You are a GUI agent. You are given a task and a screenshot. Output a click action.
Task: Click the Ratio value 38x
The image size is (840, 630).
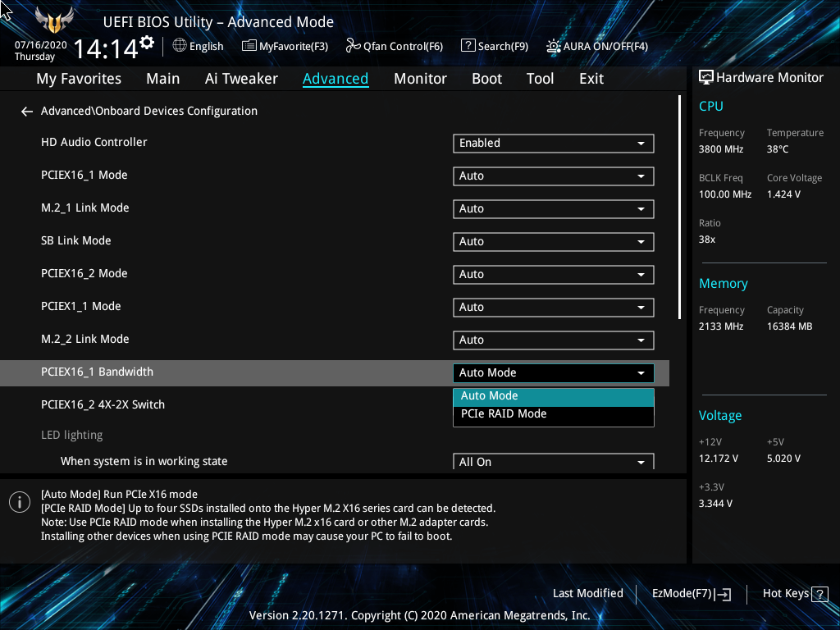(x=706, y=240)
